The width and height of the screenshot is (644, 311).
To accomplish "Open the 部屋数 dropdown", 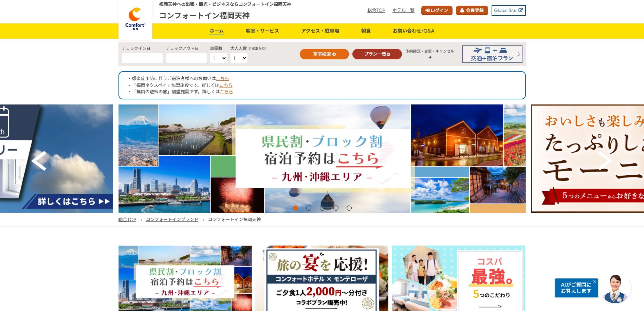I will 219,58.
